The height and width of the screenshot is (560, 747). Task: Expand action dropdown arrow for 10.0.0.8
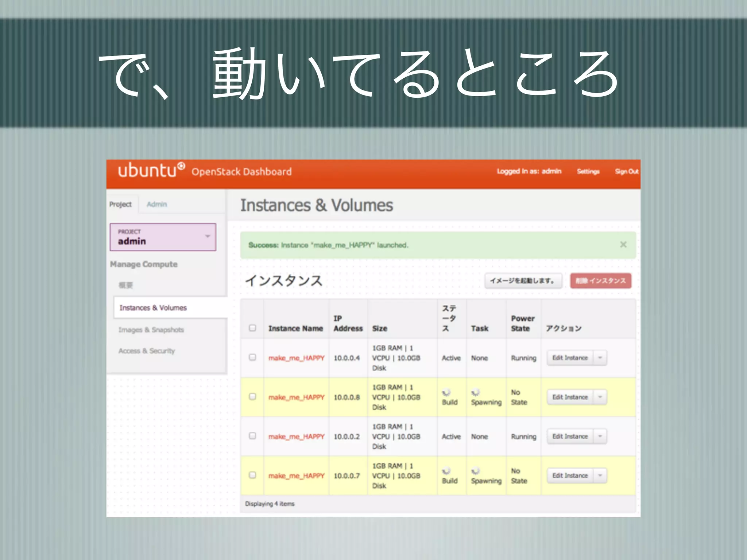(600, 397)
